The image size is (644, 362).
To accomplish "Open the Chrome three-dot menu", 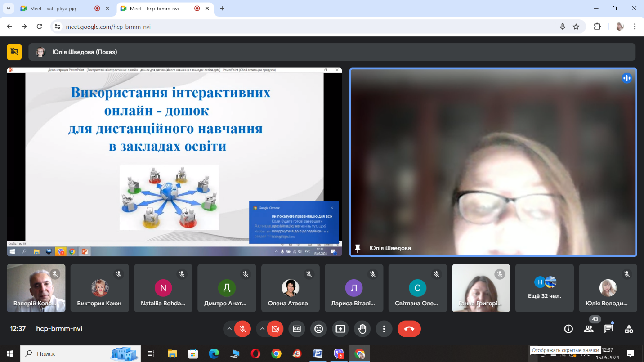I will pos(635,27).
